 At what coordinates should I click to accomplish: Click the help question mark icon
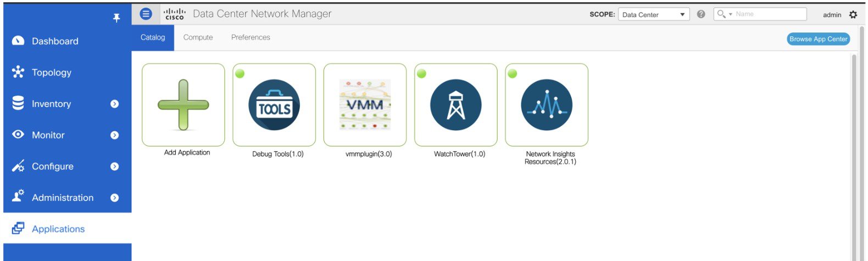click(701, 14)
